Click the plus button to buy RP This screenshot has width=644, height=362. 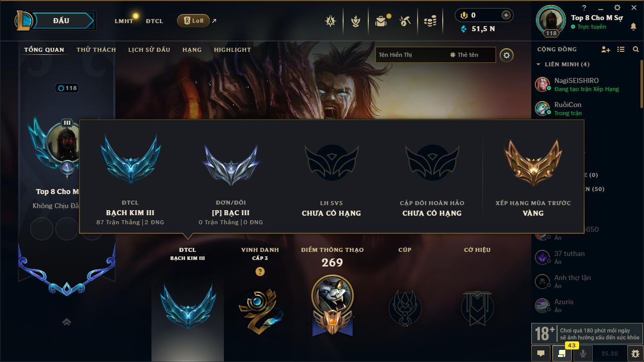click(506, 15)
